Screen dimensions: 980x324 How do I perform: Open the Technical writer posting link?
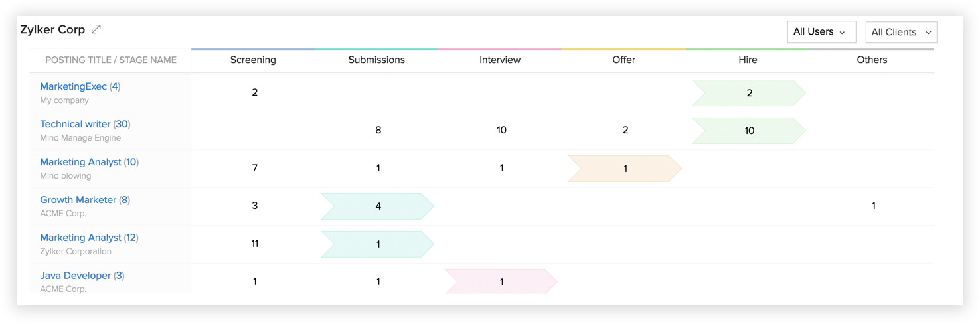(x=75, y=124)
